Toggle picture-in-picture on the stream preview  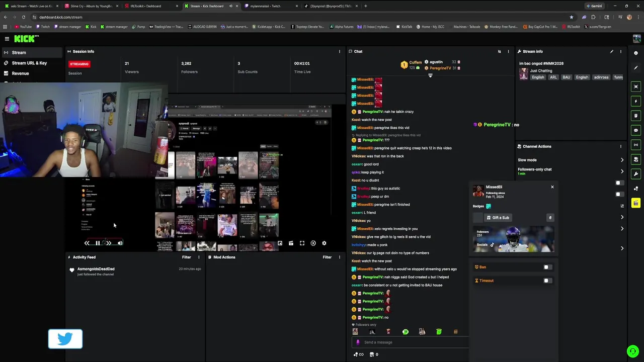pos(280,243)
